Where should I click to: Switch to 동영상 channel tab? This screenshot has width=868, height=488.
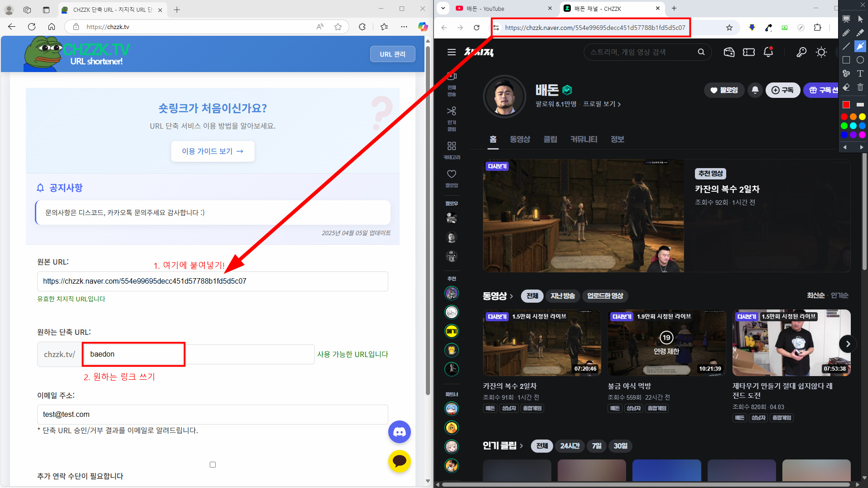coord(520,140)
